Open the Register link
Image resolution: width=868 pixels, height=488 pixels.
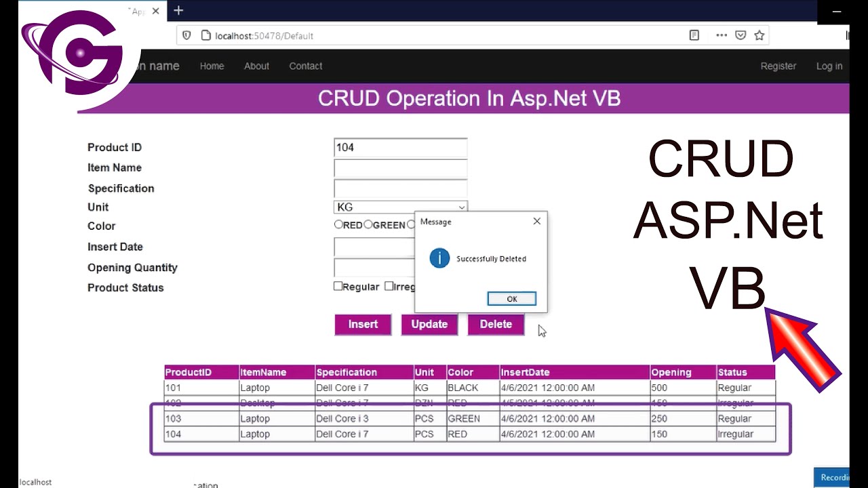tap(778, 66)
